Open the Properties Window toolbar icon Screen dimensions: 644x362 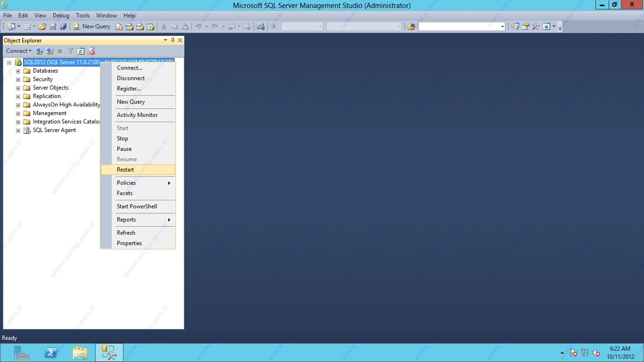click(x=525, y=26)
